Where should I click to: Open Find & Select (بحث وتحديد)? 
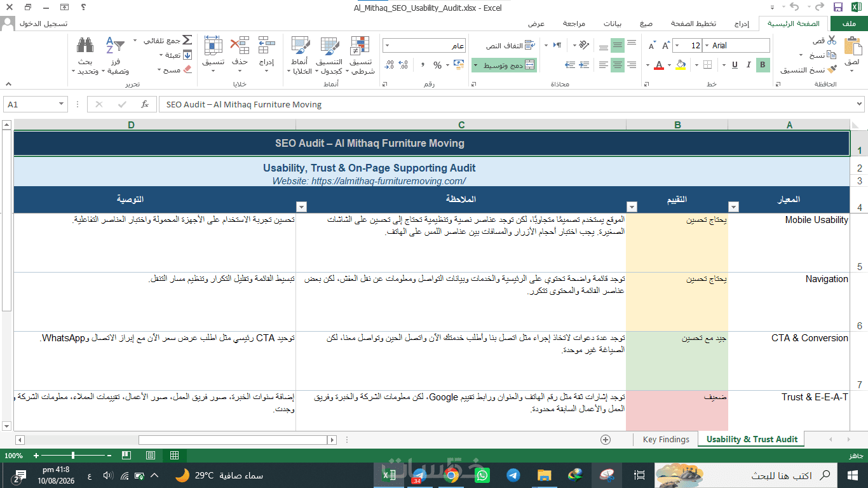point(85,55)
